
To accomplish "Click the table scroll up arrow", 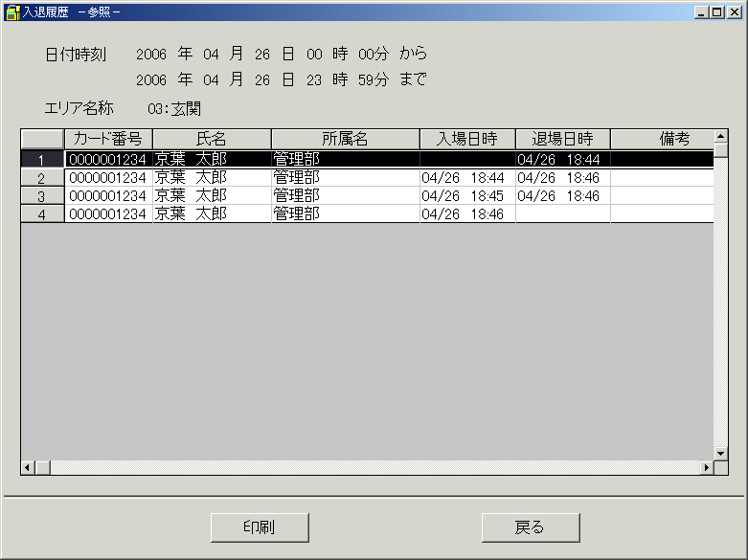I will coord(720,137).
